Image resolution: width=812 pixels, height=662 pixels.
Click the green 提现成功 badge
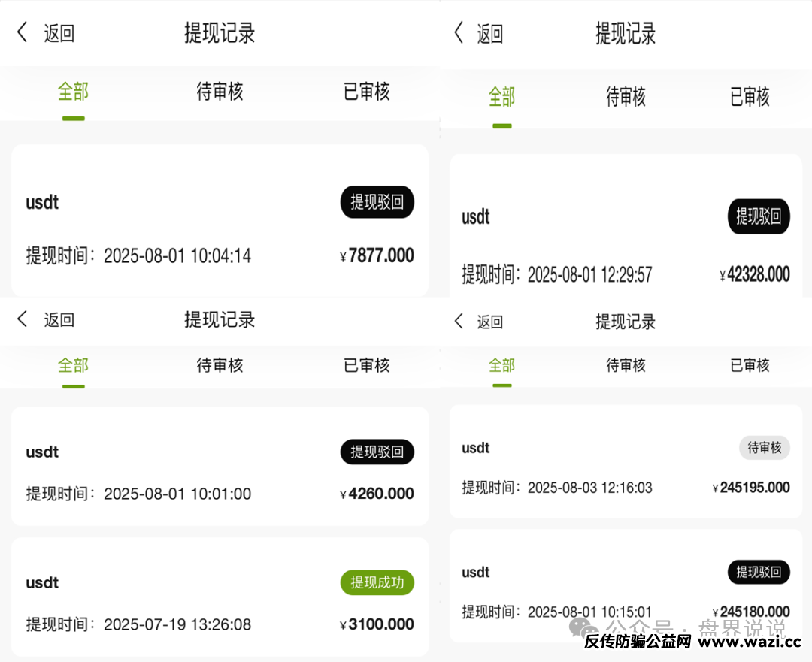point(377,582)
